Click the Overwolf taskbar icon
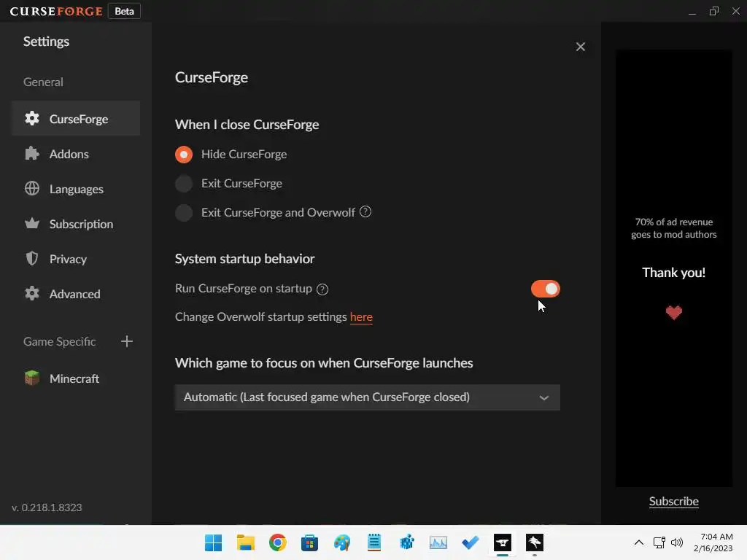The height and width of the screenshot is (560, 747). coord(535,542)
